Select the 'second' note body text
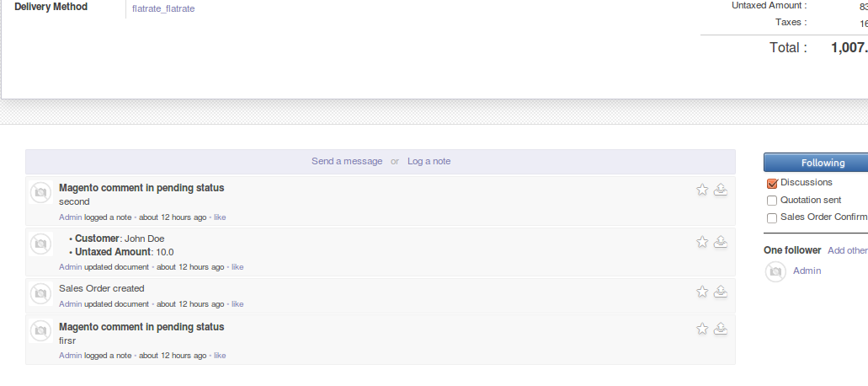The image size is (868, 386). coord(74,201)
